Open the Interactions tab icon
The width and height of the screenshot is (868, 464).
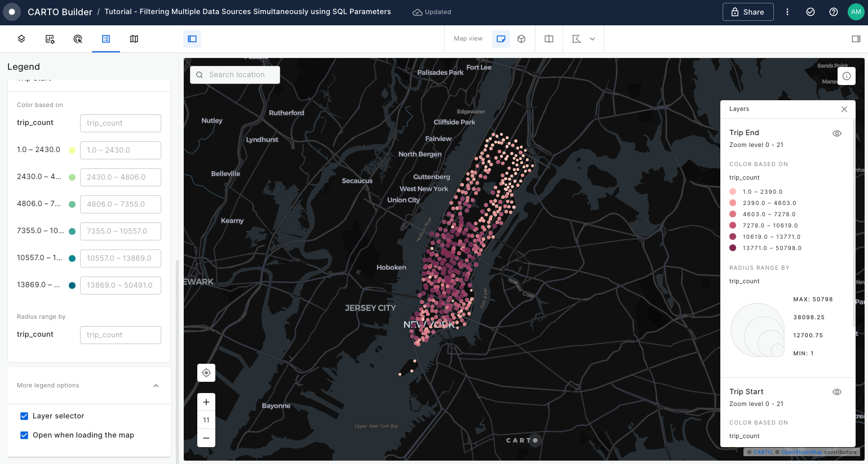pos(78,39)
